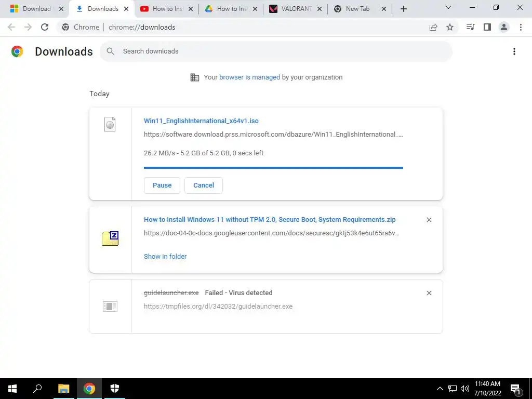This screenshot has width=532, height=399.
Task: Open Win11_EnglishInternational_x64v1.iso link
Action: point(201,121)
